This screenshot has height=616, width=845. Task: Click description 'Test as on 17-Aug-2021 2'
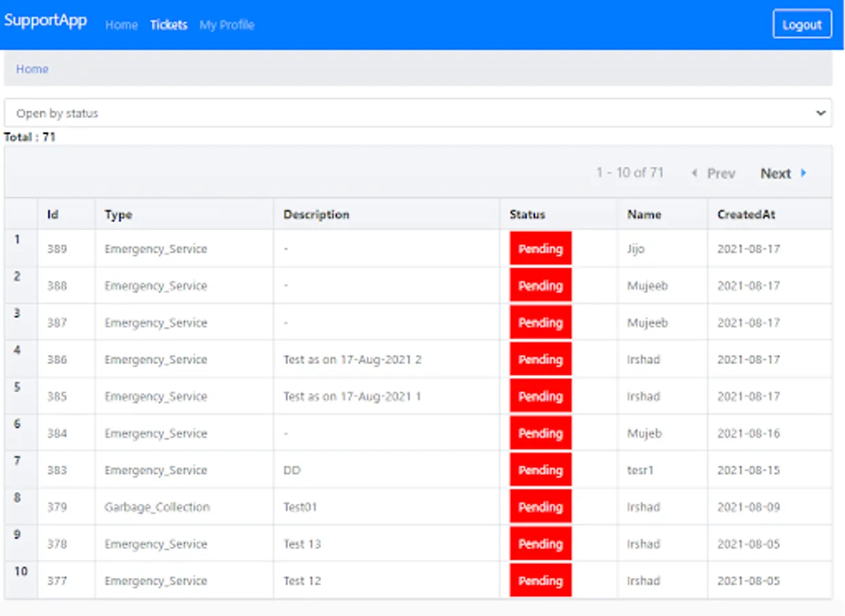coord(352,360)
